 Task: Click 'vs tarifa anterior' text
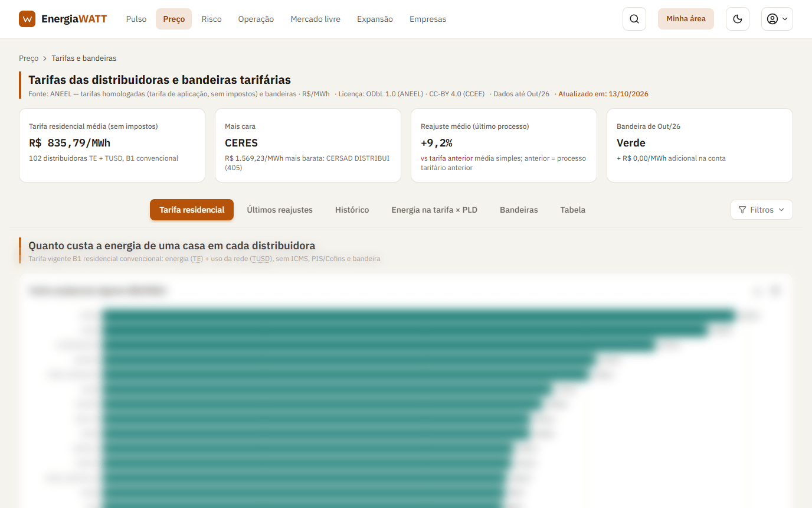click(447, 158)
